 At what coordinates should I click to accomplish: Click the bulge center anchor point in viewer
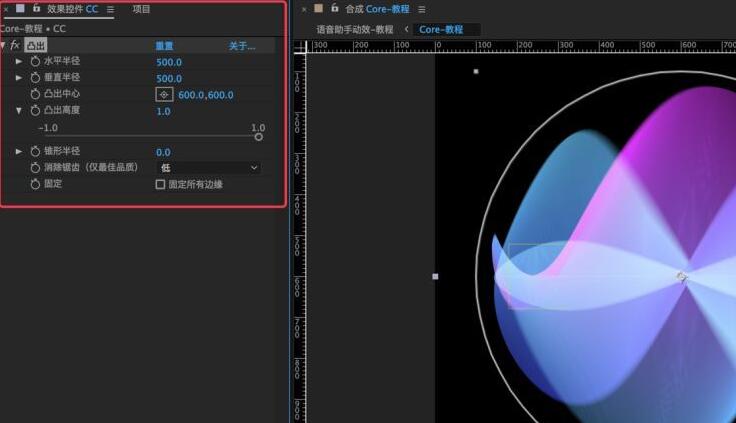[682, 277]
